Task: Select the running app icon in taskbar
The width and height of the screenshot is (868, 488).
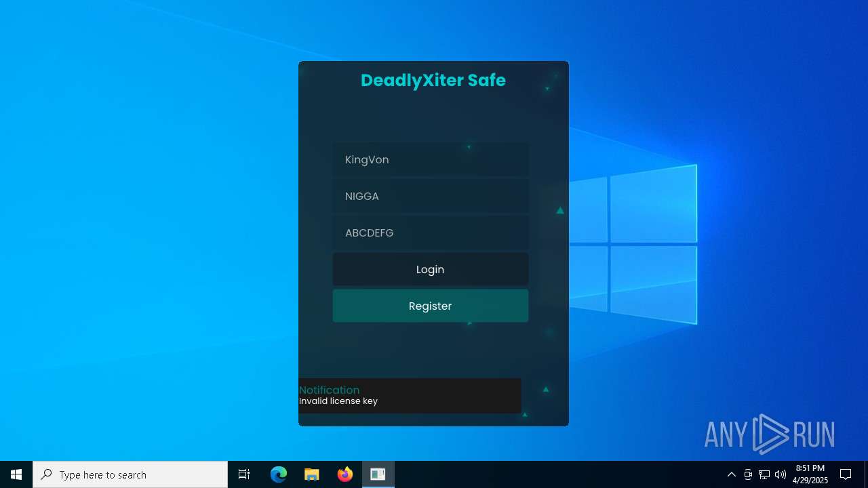Action: [378, 474]
